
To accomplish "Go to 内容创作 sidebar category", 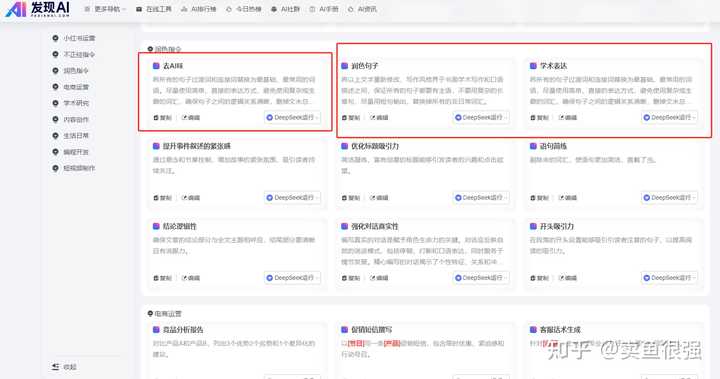I will [71, 119].
